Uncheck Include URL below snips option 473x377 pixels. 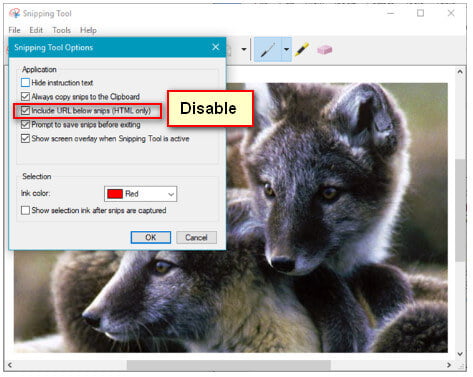[x=25, y=110]
